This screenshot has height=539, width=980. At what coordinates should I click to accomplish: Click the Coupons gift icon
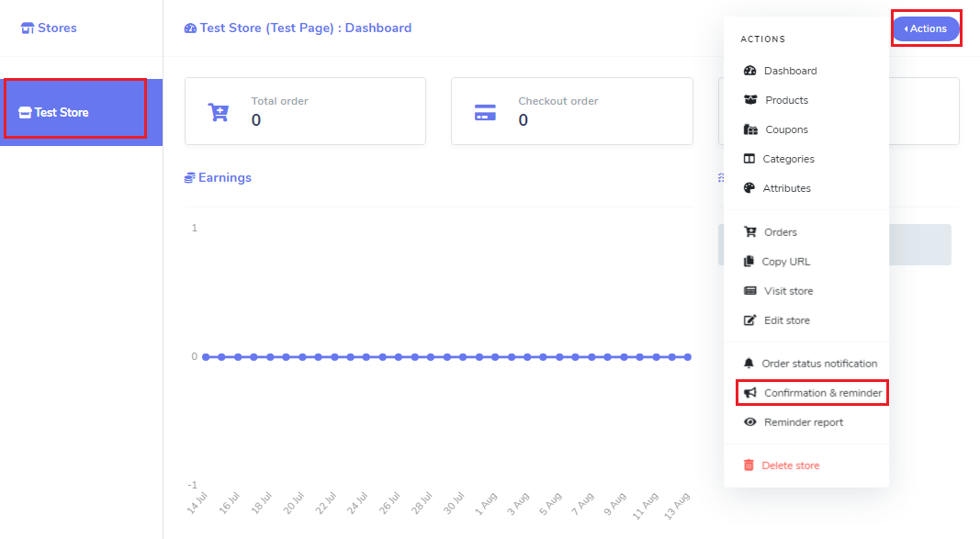tap(750, 129)
